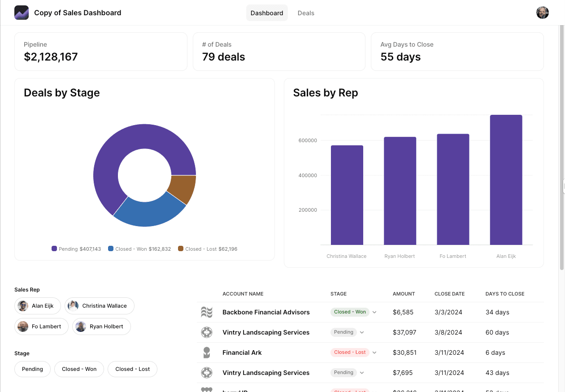Image resolution: width=565 pixels, height=392 pixels.
Task: Open the user profile avatar top right
Action: (x=542, y=13)
